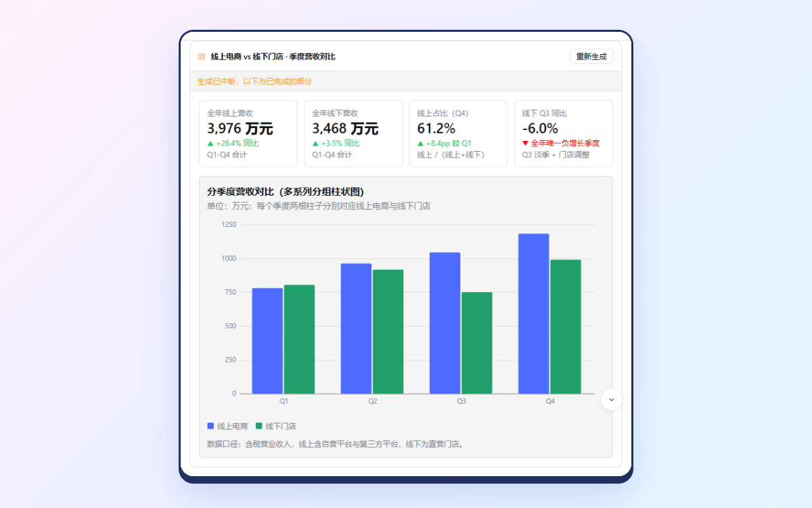Toggle the 线上电商 blue legend swatch
This screenshot has height=508, width=812.
pos(210,426)
